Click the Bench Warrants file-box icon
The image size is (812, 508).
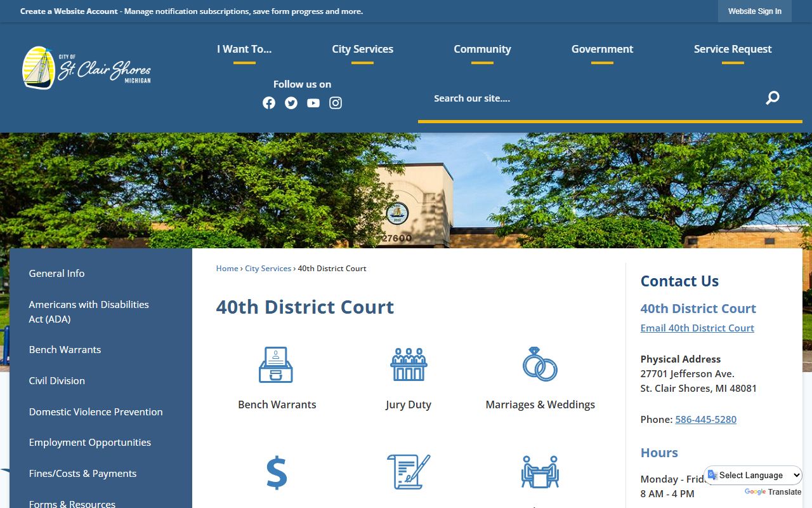[x=276, y=364]
